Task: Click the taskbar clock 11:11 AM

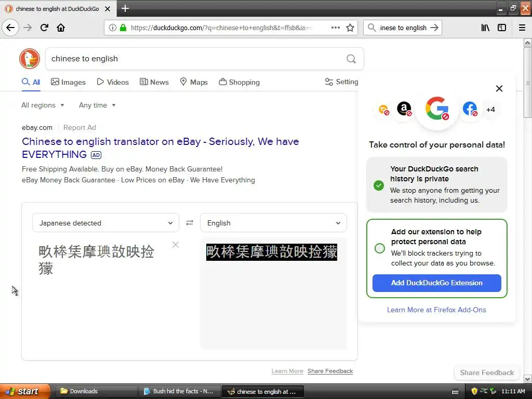Action: pyautogui.click(x=513, y=391)
